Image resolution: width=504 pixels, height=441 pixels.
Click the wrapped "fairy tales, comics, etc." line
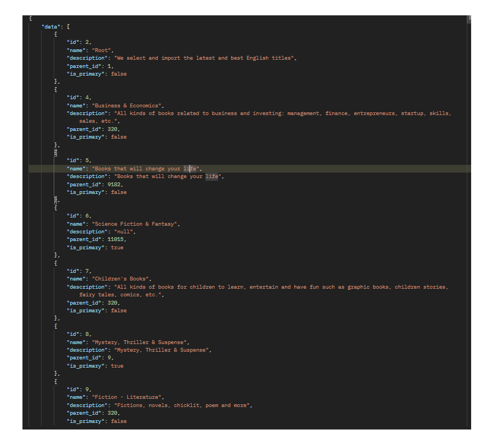pyautogui.click(x=120, y=295)
